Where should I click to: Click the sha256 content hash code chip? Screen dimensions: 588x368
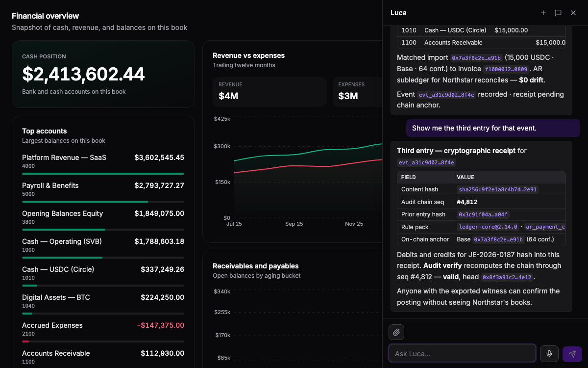point(497,189)
